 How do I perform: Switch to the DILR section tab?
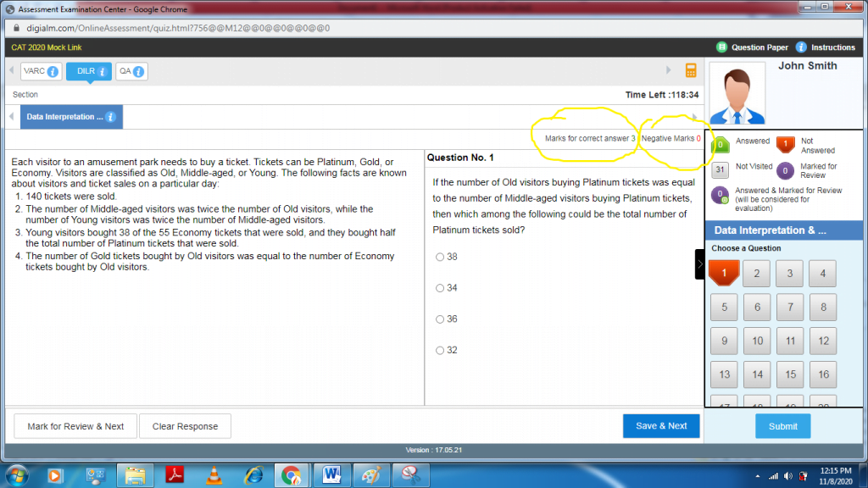pyautogui.click(x=88, y=71)
